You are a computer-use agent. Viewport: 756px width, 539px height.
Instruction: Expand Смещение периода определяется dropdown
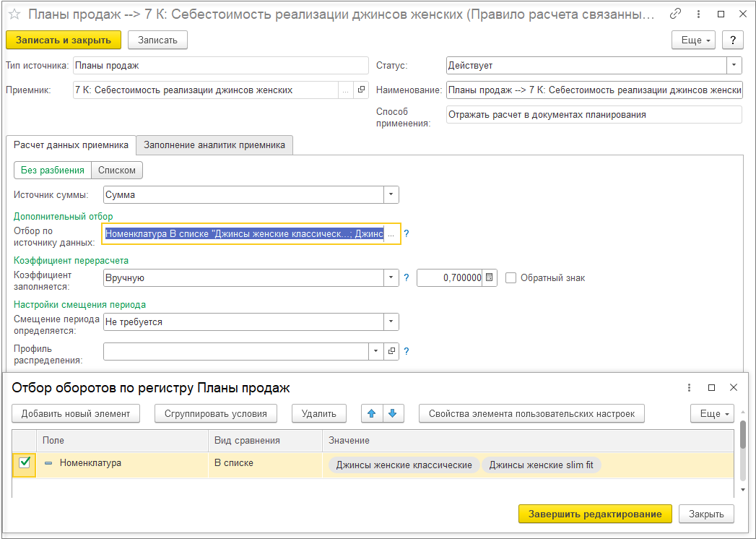pos(391,322)
